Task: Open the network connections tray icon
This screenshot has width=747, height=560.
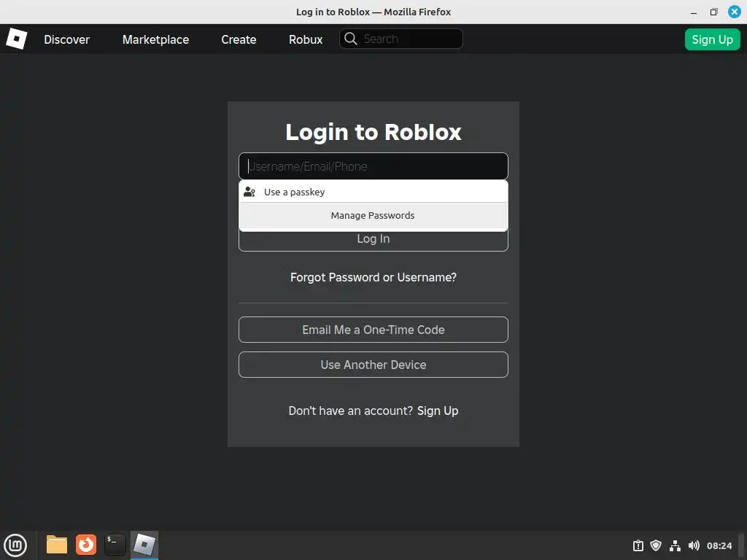Action: (675, 545)
